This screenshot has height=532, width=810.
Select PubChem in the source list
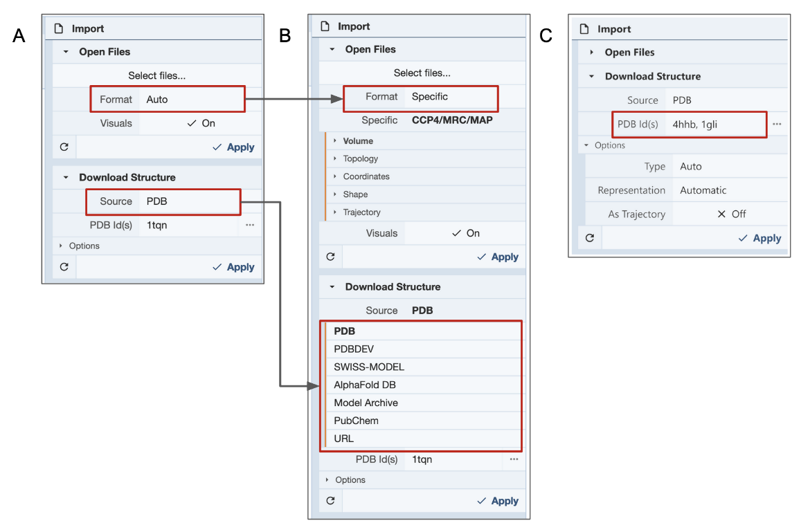tap(356, 421)
